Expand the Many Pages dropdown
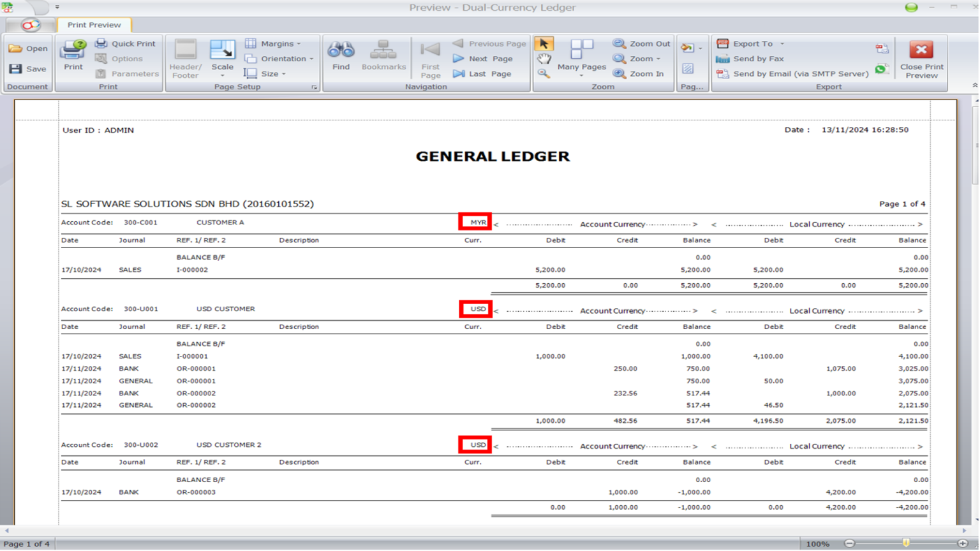The height and width of the screenshot is (551, 980). point(581,76)
